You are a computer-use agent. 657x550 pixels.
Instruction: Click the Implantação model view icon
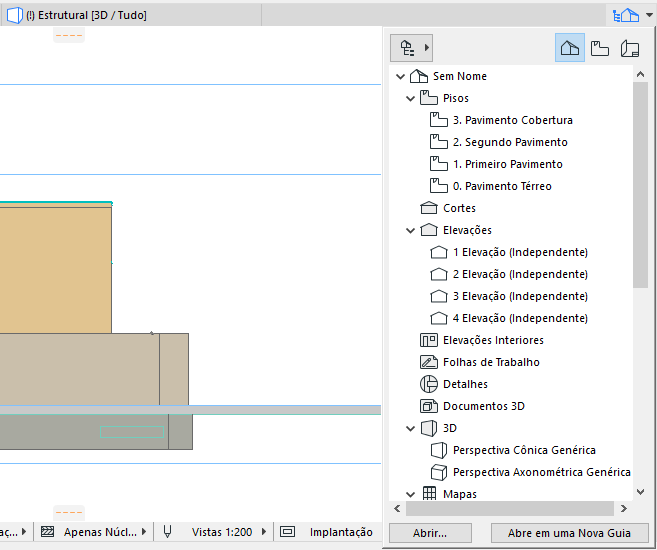(x=287, y=532)
